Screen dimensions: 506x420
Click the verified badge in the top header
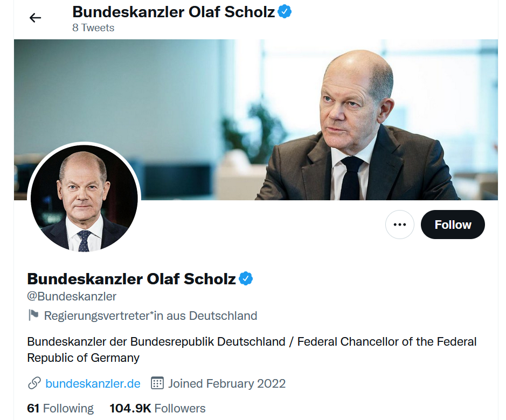[x=285, y=11]
